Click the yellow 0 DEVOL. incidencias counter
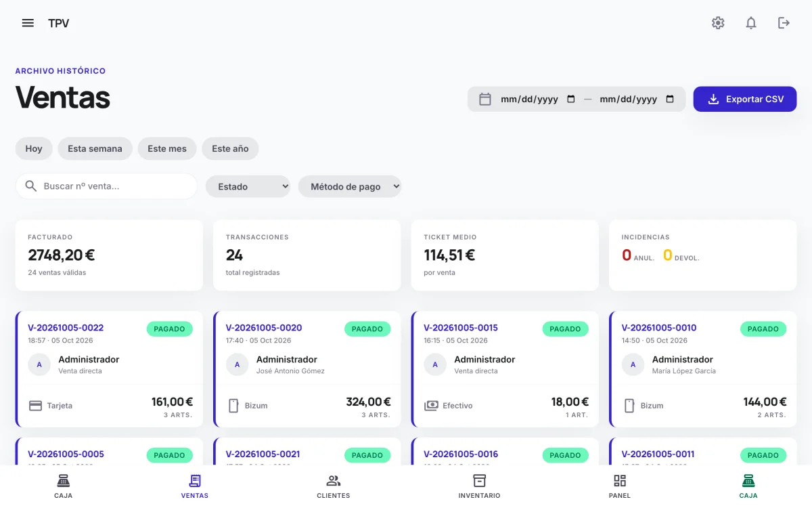The width and height of the screenshot is (812, 508). pyautogui.click(x=681, y=255)
